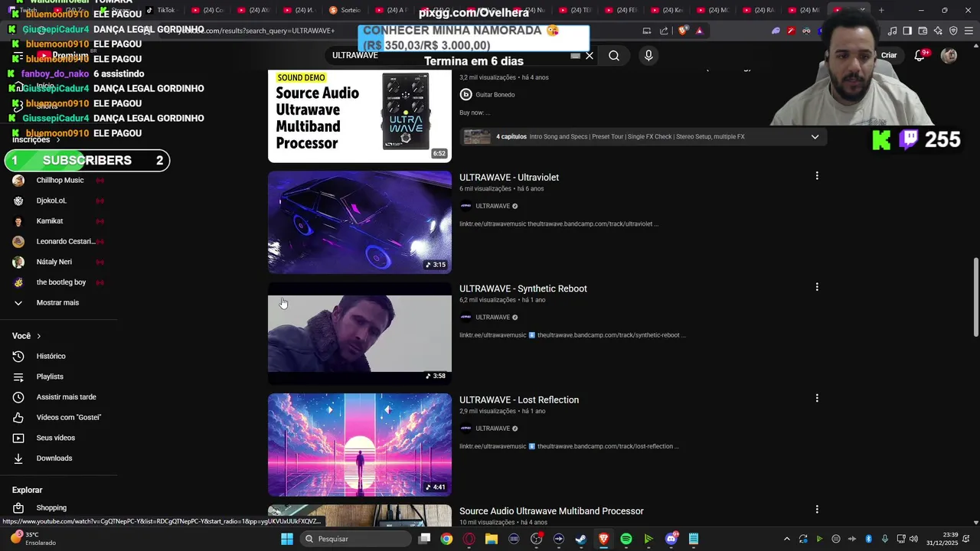Click the Brave shields icon in address bar

coord(683,31)
